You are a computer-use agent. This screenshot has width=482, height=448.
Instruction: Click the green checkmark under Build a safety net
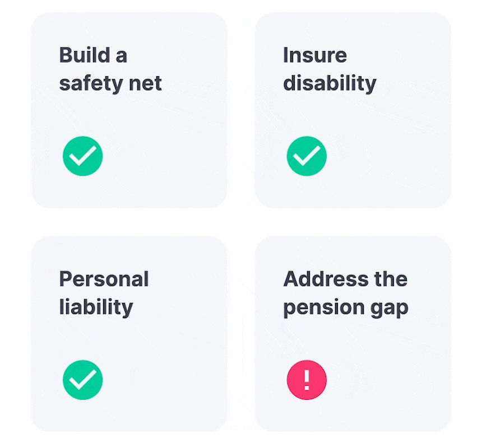click(x=83, y=156)
